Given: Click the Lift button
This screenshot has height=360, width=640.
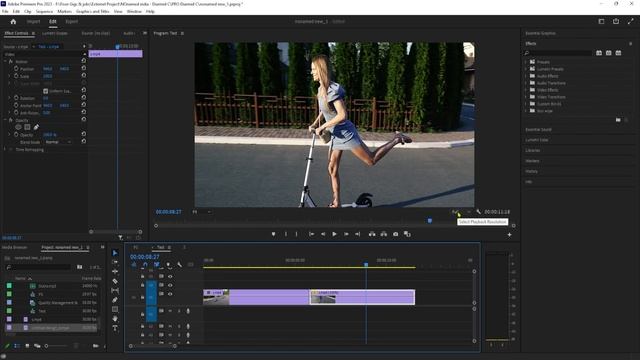Looking at the screenshot, I should coord(372,234).
